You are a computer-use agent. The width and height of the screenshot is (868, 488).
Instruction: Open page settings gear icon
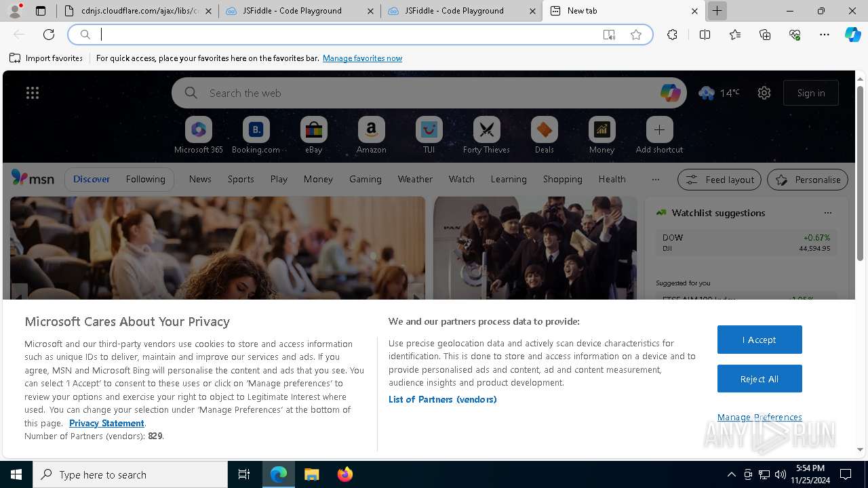pyautogui.click(x=764, y=93)
